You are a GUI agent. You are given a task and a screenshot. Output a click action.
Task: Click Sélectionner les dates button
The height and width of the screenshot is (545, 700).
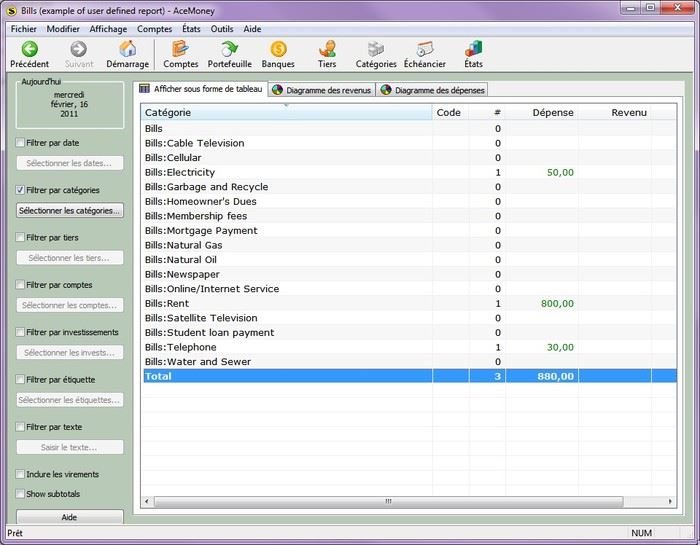coord(70,163)
